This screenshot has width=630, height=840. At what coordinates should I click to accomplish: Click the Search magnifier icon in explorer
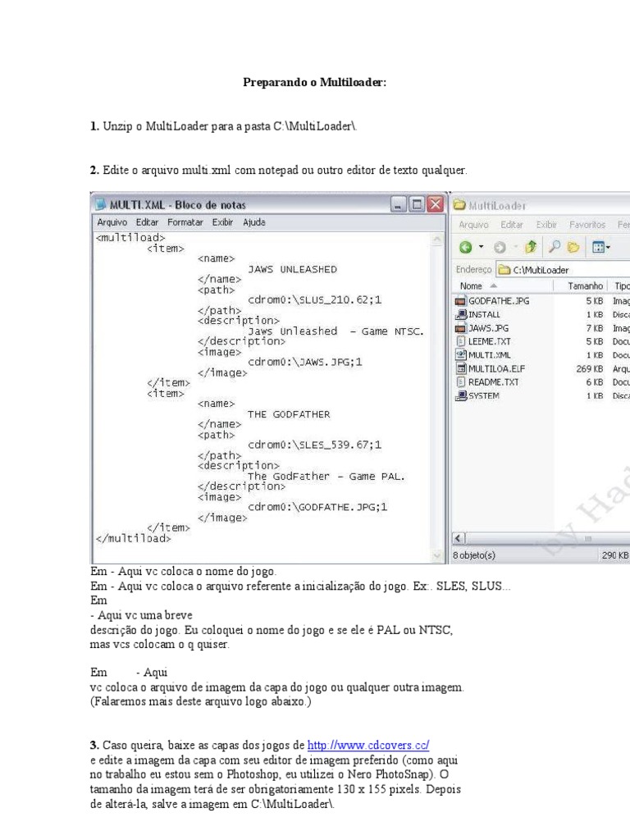click(555, 247)
